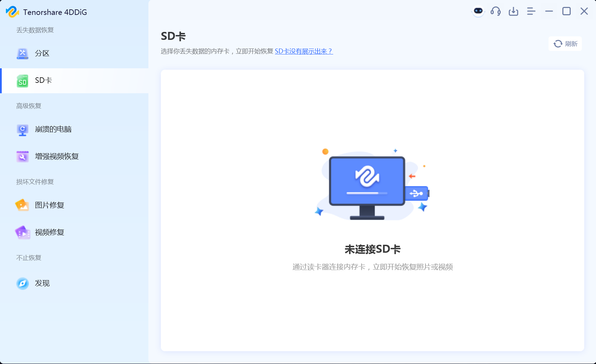The image size is (596, 364).
Task: Open 增强视频恢复 from the sidebar
Action: pos(57,156)
